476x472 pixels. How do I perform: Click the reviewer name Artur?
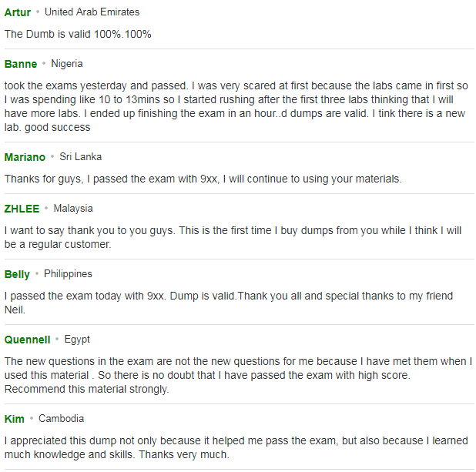pyautogui.click(x=18, y=12)
